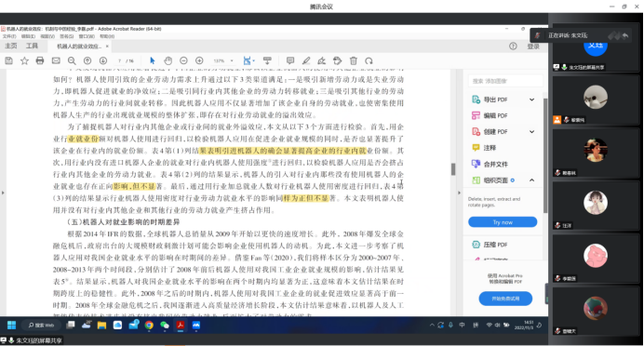This screenshot has height=346, width=644.
Task: Click the fit page width icon
Action: click(x=247, y=60)
